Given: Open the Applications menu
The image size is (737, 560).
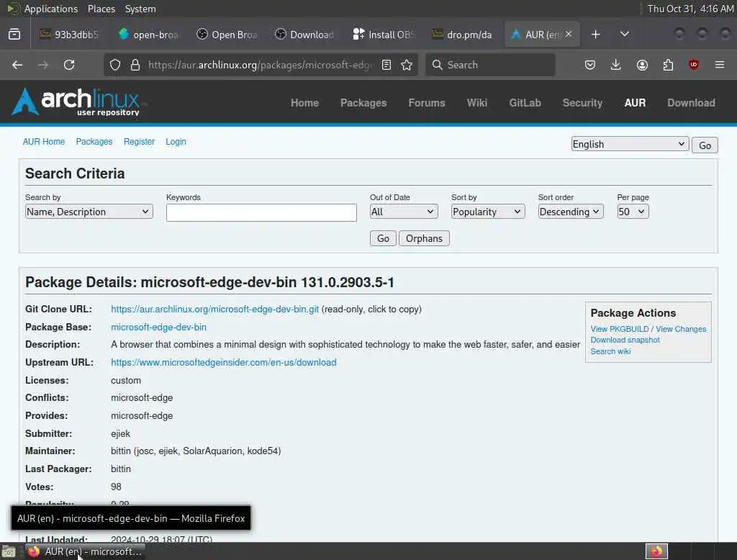Looking at the screenshot, I should [x=51, y=9].
